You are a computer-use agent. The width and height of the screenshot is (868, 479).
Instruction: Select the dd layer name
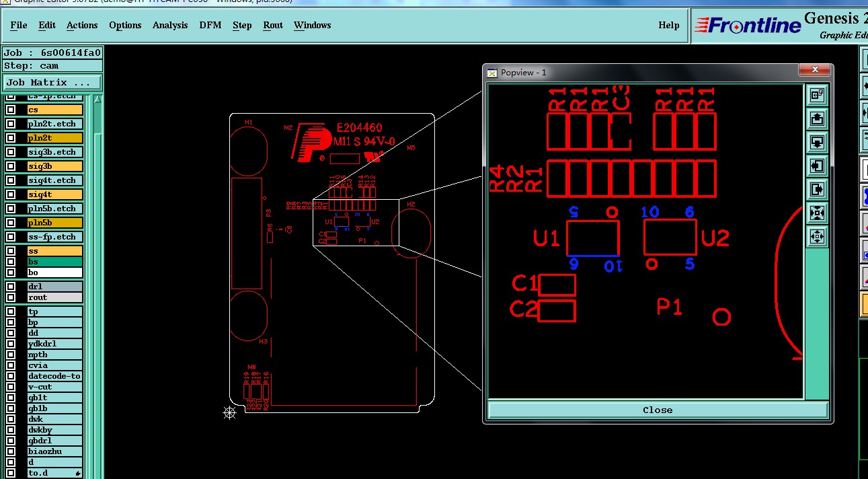(54, 333)
